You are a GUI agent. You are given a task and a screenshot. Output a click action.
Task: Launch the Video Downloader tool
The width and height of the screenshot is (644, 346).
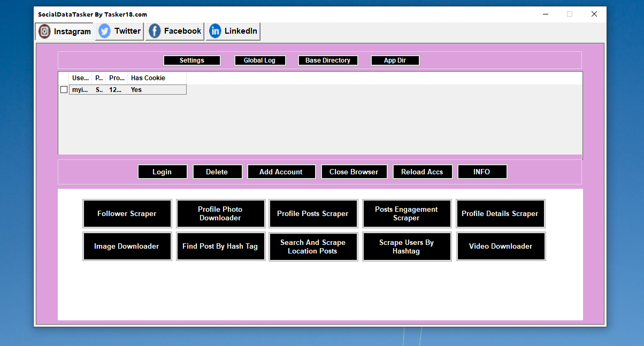click(x=501, y=247)
